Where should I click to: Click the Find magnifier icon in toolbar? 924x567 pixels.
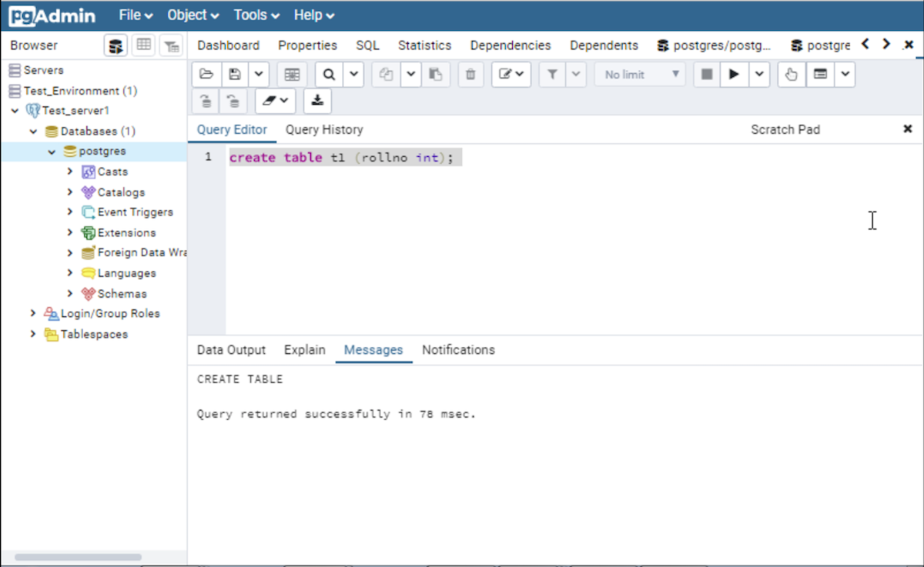(x=330, y=75)
